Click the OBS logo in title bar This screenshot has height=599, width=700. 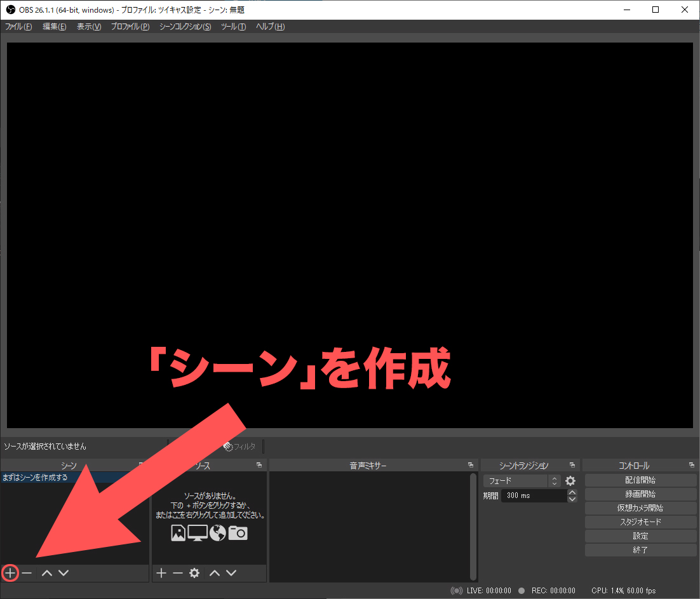pyautogui.click(x=10, y=10)
